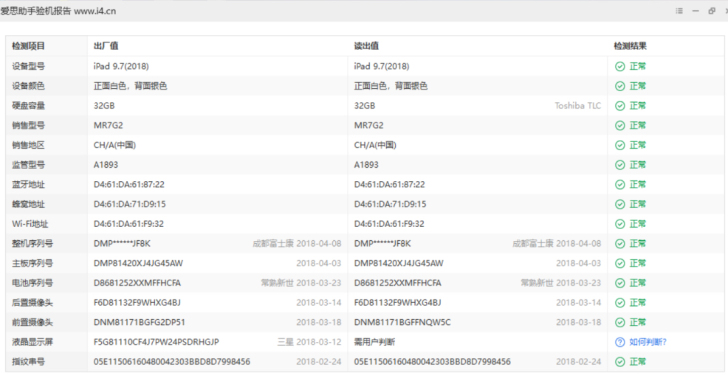Click the 检测结果 column header
The width and height of the screenshot is (728, 377).
[630, 46]
